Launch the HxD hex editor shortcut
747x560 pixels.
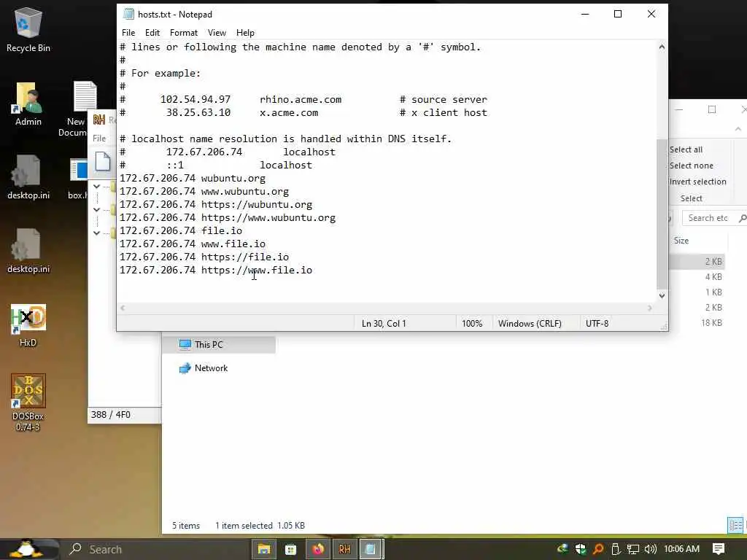28,324
